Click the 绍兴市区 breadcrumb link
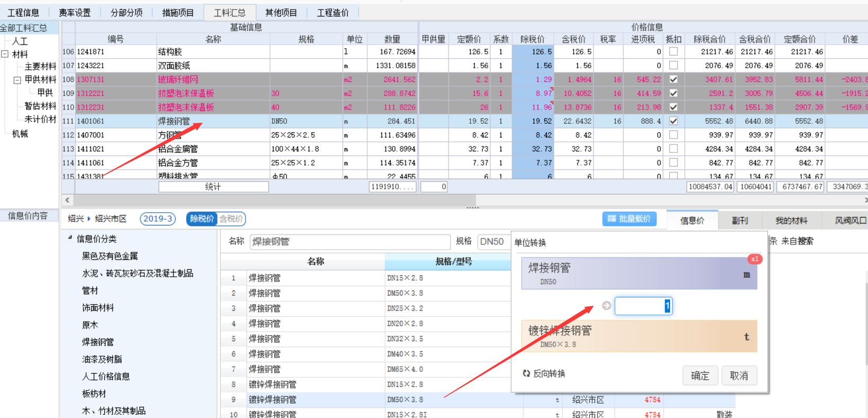The width and height of the screenshot is (868, 418). click(111, 219)
